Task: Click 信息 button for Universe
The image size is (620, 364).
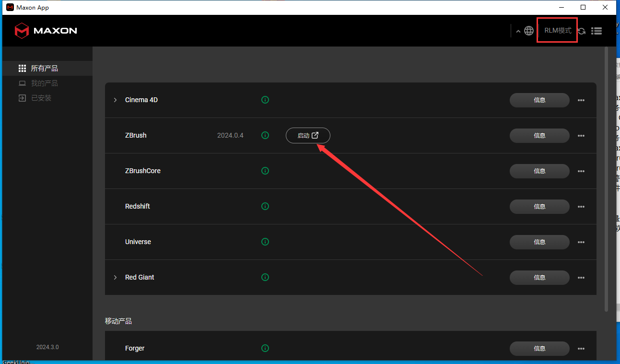Action: coord(539,242)
